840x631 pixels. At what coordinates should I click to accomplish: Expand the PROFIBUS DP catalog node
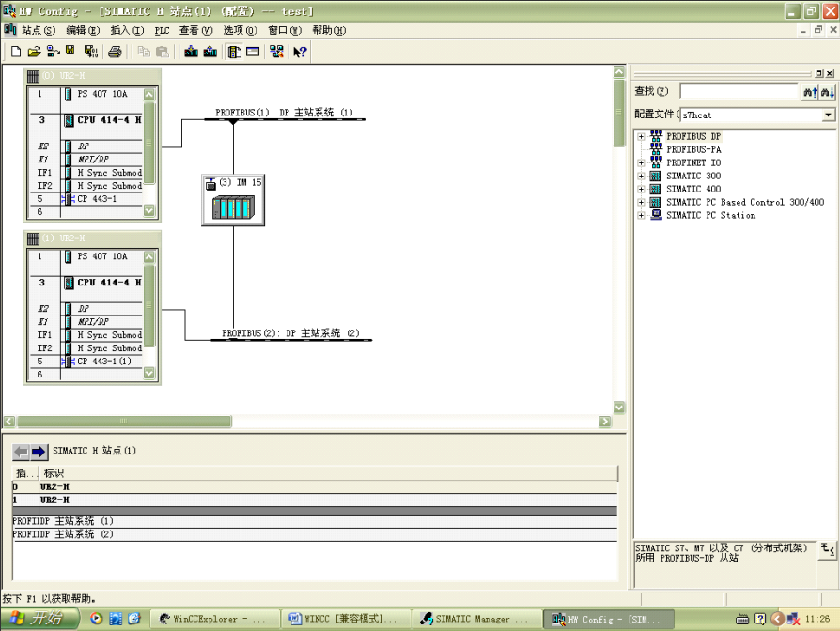(x=642, y=137)
